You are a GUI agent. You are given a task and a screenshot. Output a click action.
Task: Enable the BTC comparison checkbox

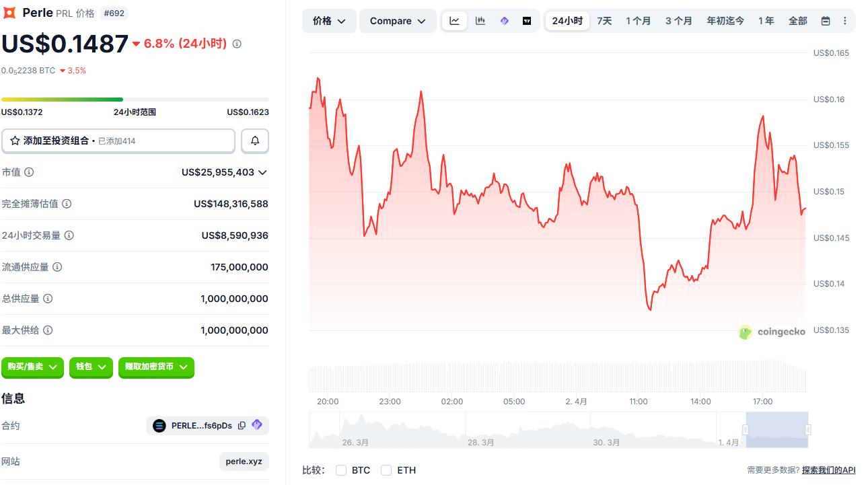click(341, 470)
